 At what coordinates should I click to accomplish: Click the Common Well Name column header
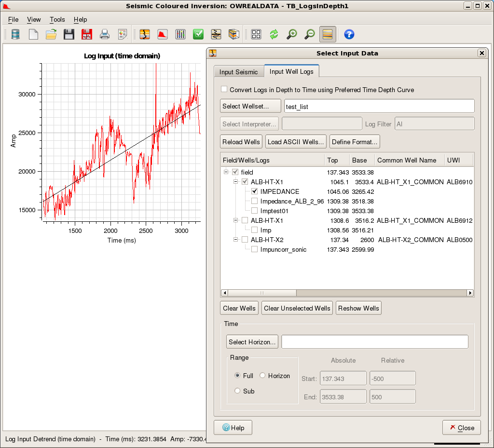[409, 160]
